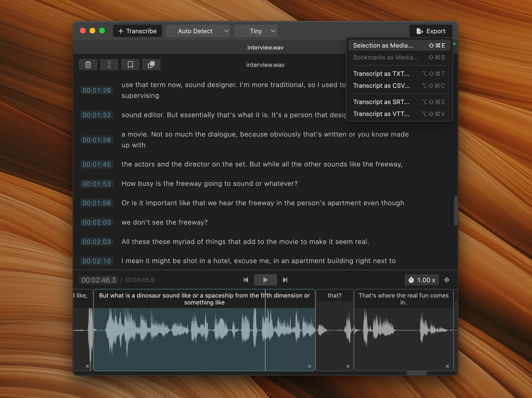The width and height of the screenshot is (532, 398).
Task: Click the locate playhead target icon
Action: tap(447, 280)
